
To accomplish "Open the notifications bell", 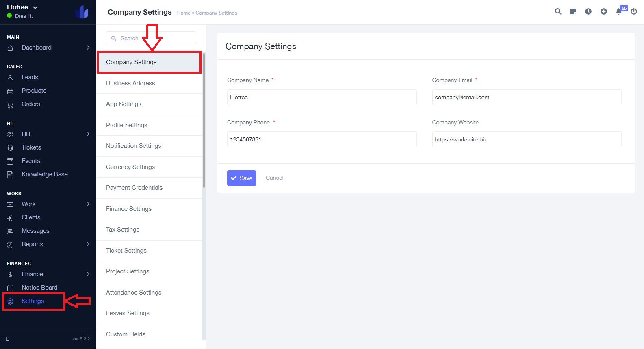I will tap(619, 11).
